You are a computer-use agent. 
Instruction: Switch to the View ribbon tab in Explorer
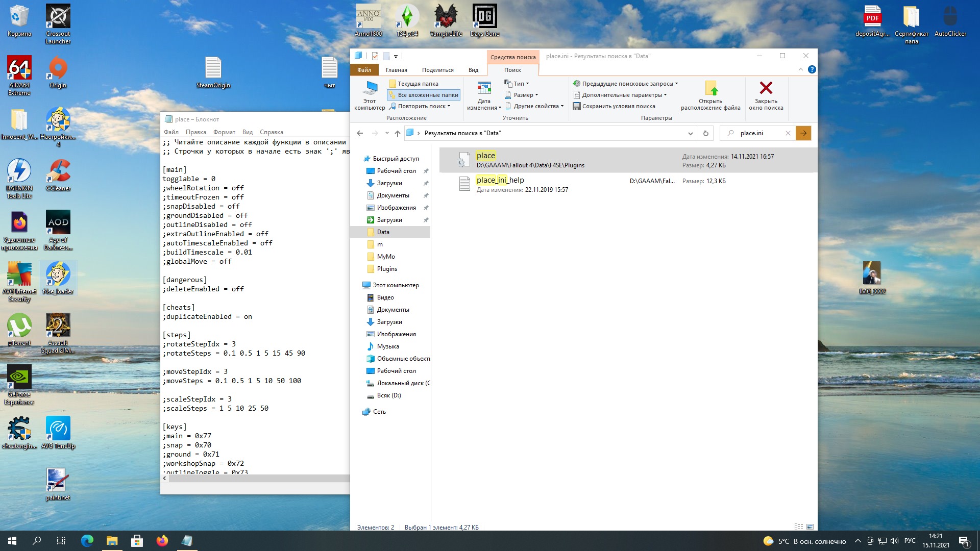(x=473, y=70)
